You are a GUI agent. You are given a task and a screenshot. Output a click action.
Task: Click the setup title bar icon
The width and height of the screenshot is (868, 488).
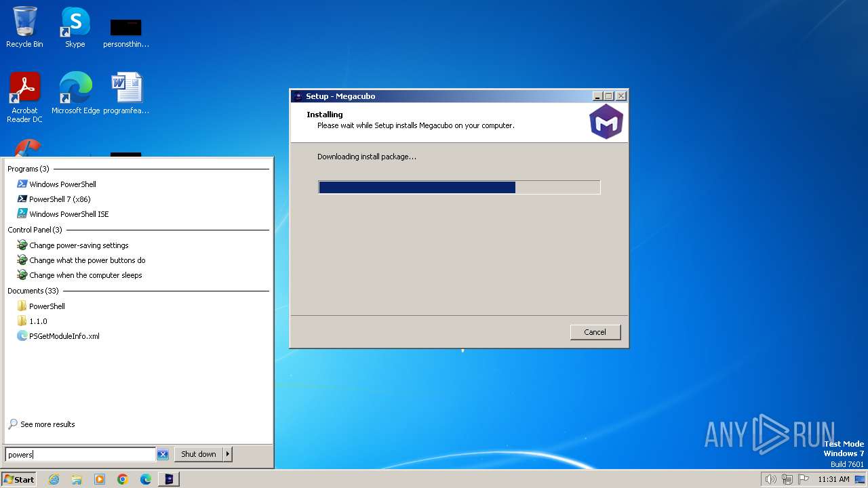pos(298,96)
